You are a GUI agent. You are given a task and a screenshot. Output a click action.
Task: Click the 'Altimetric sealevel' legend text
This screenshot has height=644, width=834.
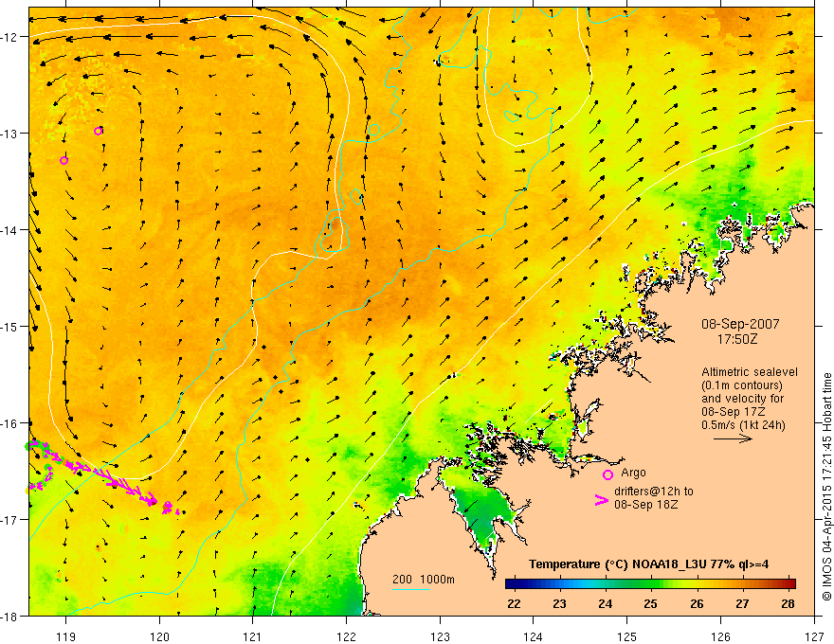pos(749,372)
